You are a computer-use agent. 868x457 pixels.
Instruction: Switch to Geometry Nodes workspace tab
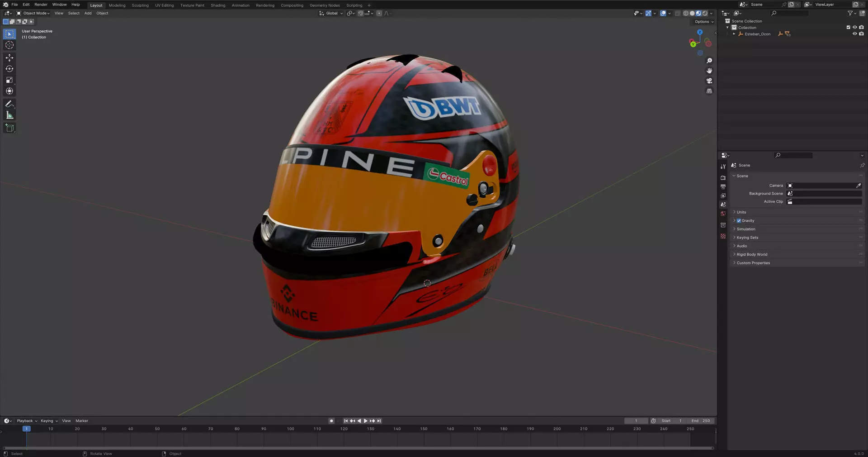point(325,5)
